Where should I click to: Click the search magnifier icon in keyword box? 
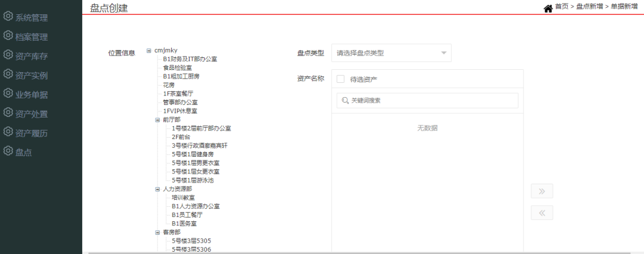click(345, 101)
